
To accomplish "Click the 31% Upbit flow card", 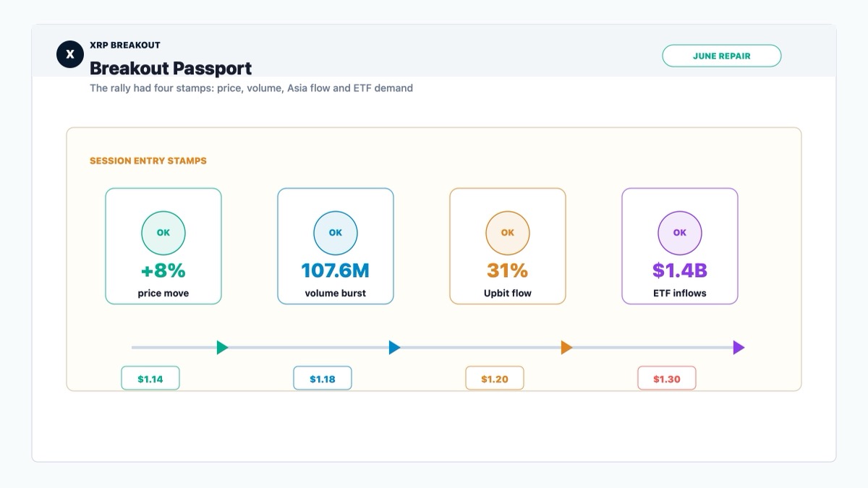I will [508, 246].
